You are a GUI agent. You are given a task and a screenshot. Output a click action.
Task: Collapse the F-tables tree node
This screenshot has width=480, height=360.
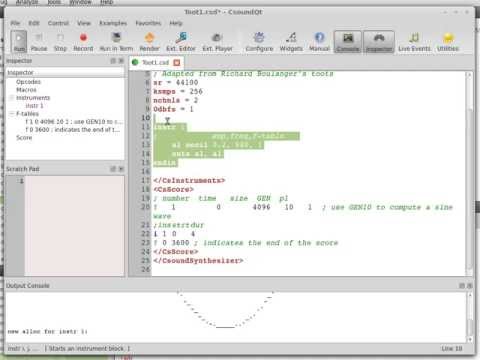tap(11, 114)
